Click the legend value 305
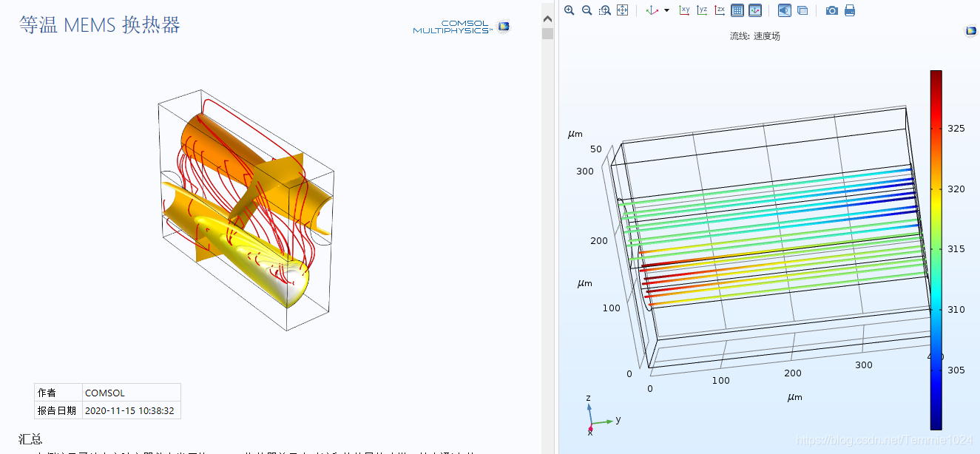This screenshot has height=454, width=980. 956,370
